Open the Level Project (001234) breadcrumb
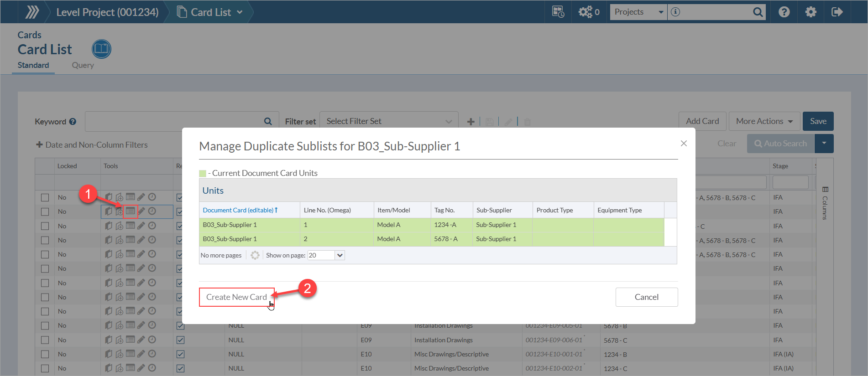868x376 pixels. (x=108, y=12)
